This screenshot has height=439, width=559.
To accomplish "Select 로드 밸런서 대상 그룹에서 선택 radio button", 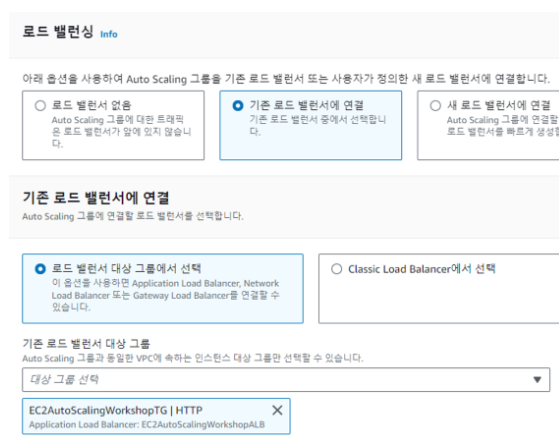I will click(x=40, y=269).
